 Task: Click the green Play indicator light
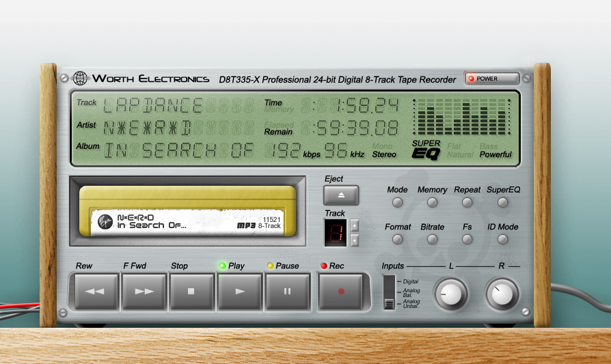click(223, 266)
